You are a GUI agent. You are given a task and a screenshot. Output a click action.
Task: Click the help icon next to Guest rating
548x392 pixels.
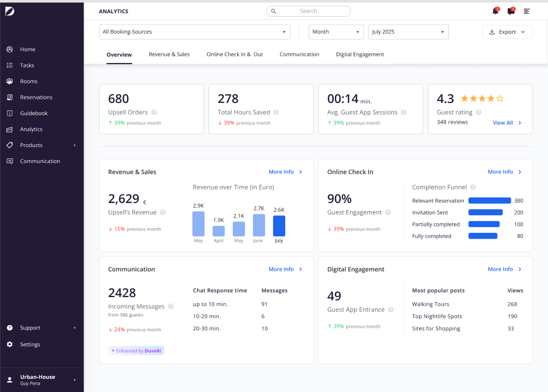pyautogui.click(x=479, y=112)
